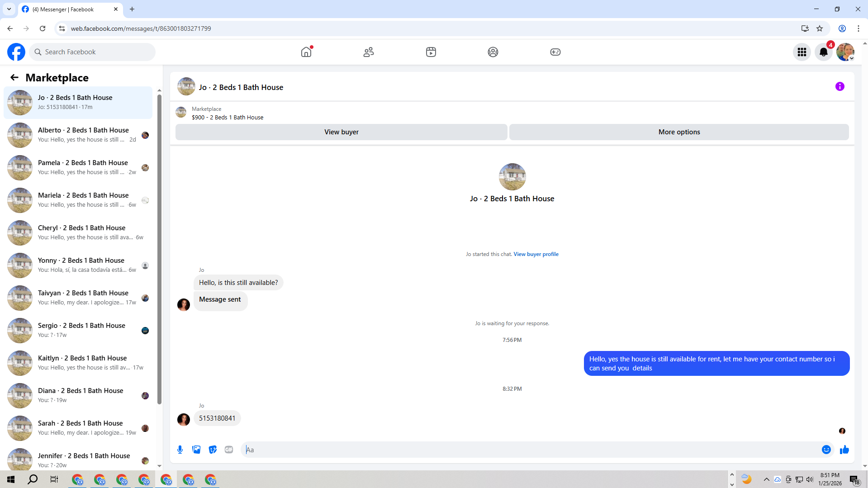Click the View buyer button

(342, 132)
